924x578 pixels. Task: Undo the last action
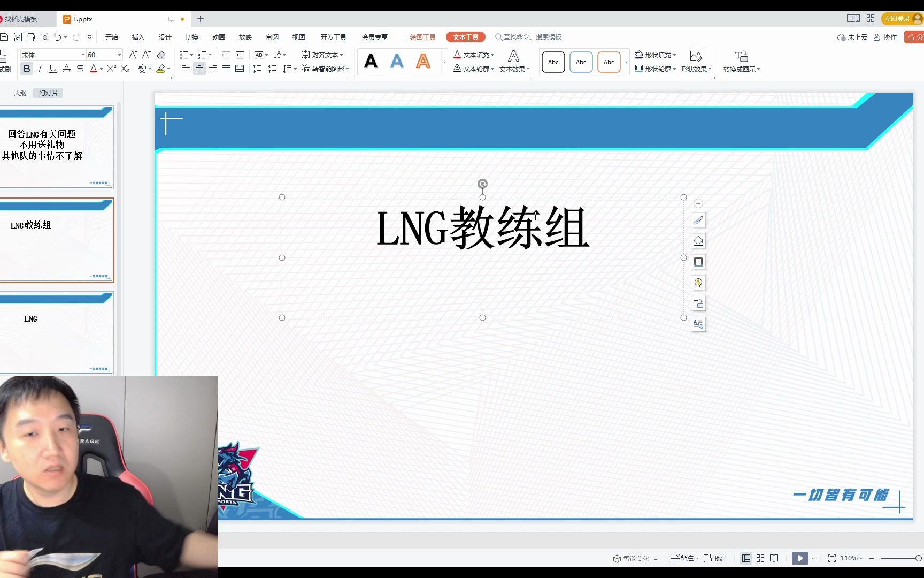(57, 37)
